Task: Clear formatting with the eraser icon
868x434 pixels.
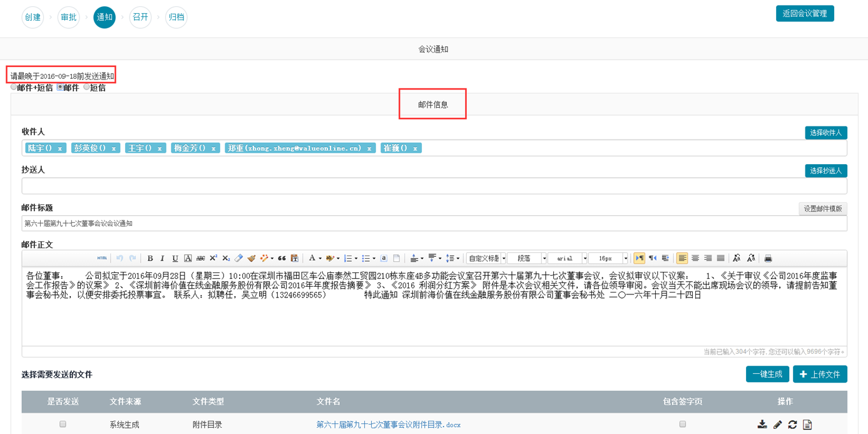Action: click(238, 258)
